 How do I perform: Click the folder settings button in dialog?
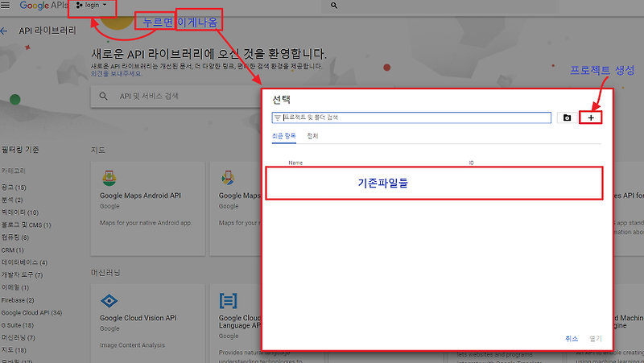coord(567,118)
